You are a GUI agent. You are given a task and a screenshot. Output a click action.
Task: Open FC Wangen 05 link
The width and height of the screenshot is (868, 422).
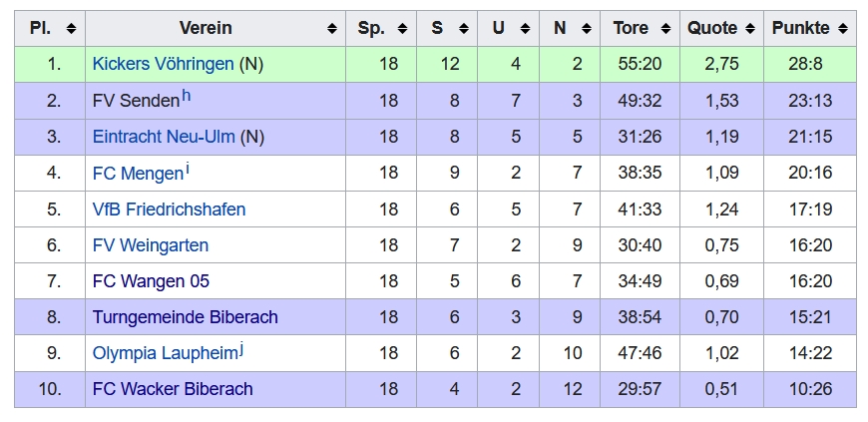pos(151,281)
